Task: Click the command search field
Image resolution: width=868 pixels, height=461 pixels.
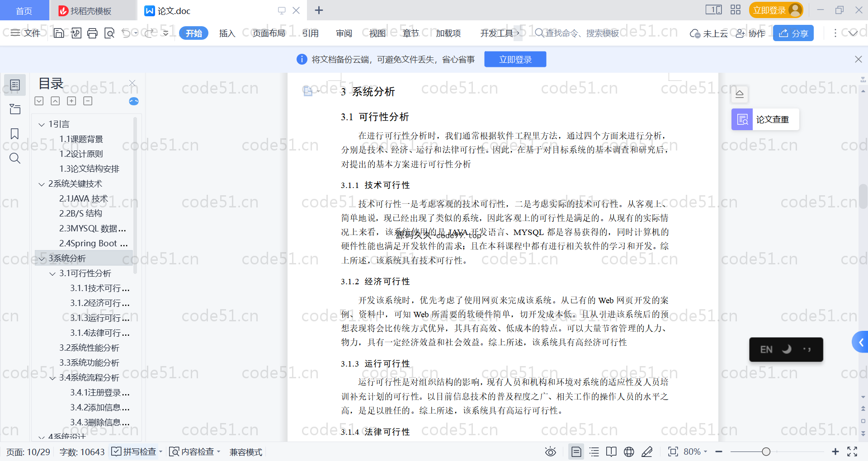Action: point(578,33)
